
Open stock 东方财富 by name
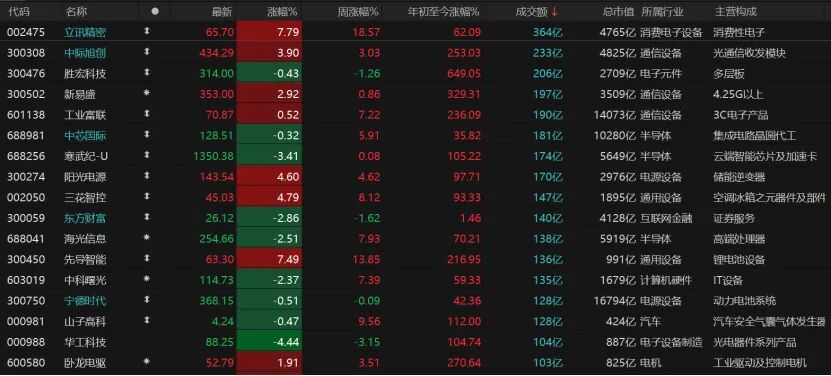pyautogui.click(x=85, y=218)
